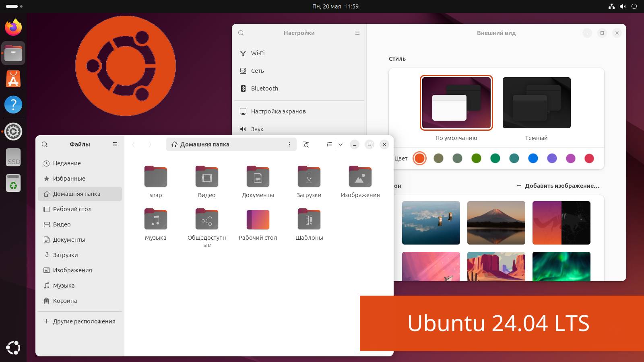Open the clock and calendar in top bar
The image size is (644, 362).
coord(335,6)
